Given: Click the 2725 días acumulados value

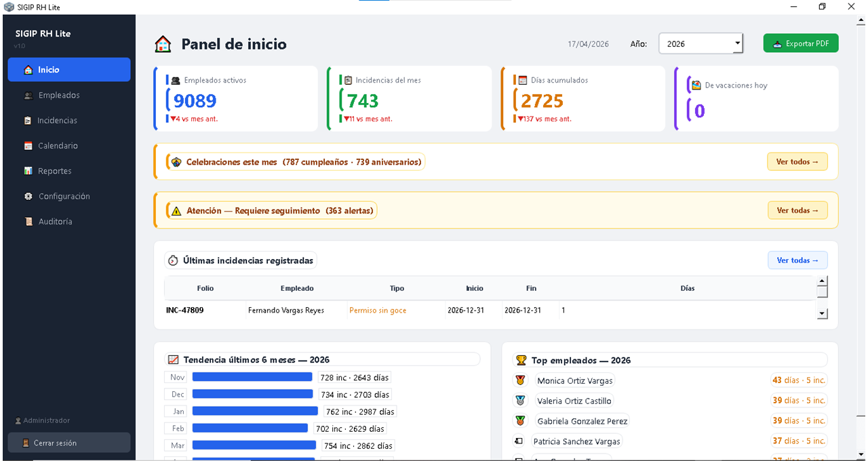Looking at the screenshot, I should (x=542, y=101).
